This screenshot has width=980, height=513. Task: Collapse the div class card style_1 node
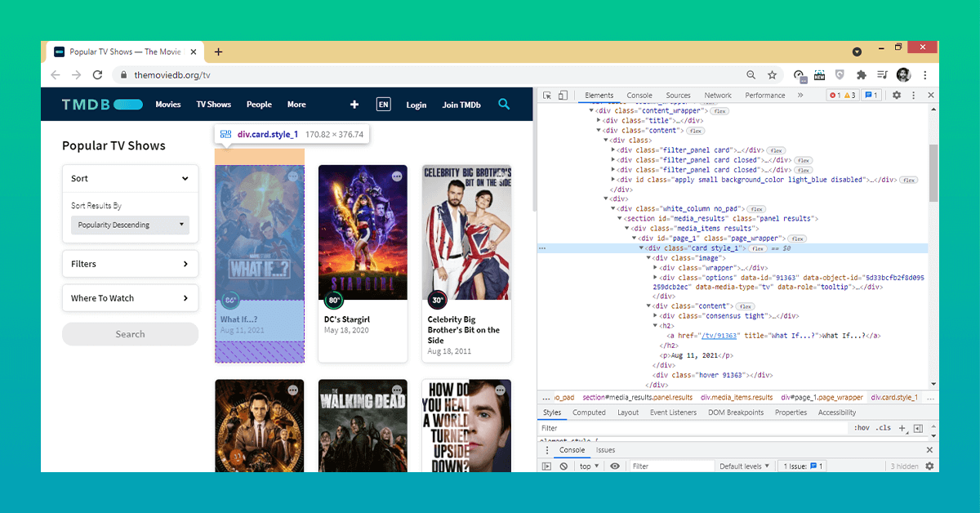pyautogui.click(x=642, y=248)
